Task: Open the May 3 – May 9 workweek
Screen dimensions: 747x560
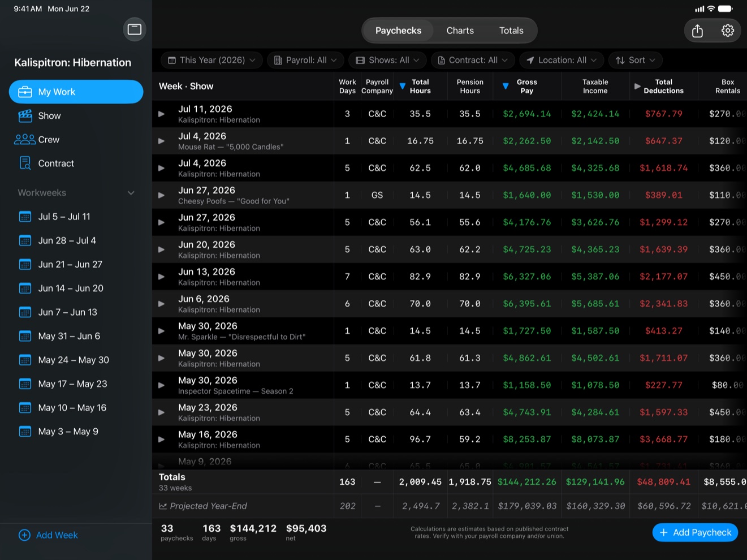Action: click(76, 431)
